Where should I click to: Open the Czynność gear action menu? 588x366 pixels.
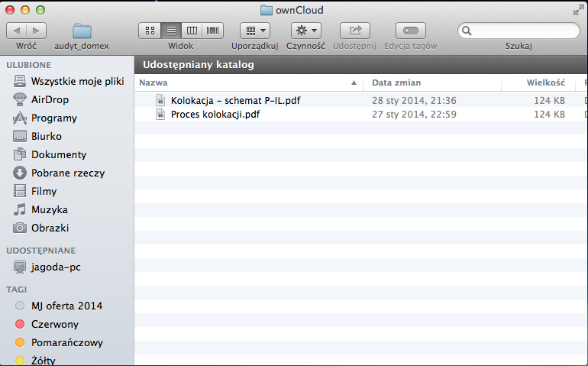coord(306,31)
